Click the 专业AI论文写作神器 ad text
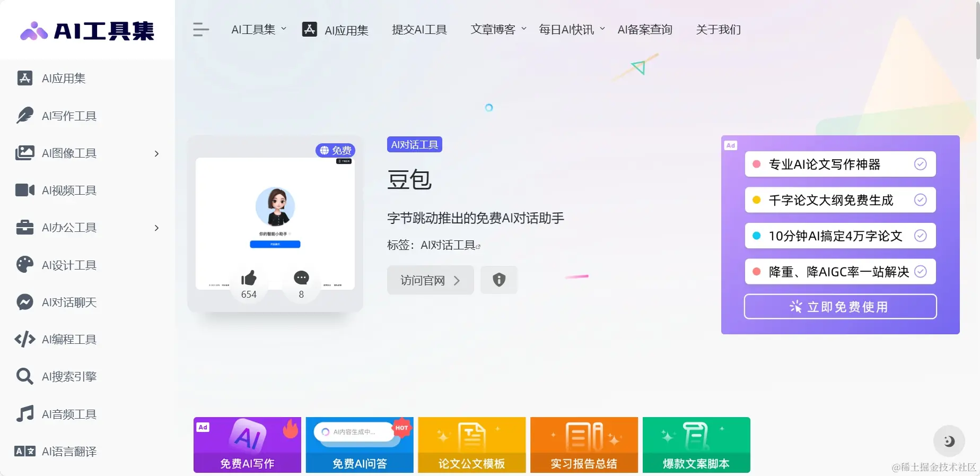 click(x=825, y=165)
